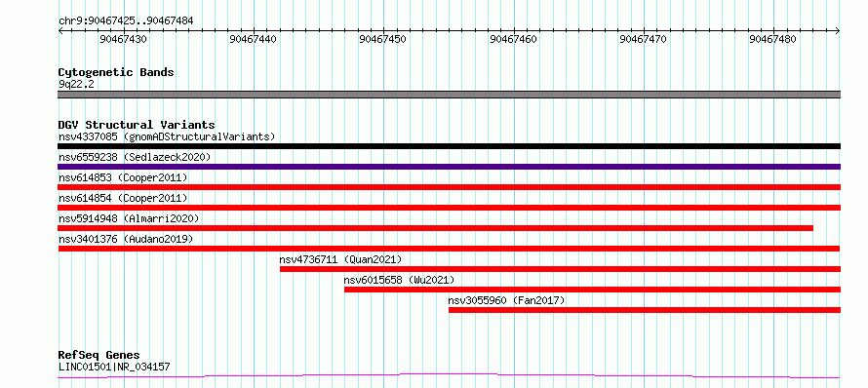Click the nsv4736711 Quan2021 label
Image resolution: width=868 pixels, height=388 pixels.
pos(340,259)
